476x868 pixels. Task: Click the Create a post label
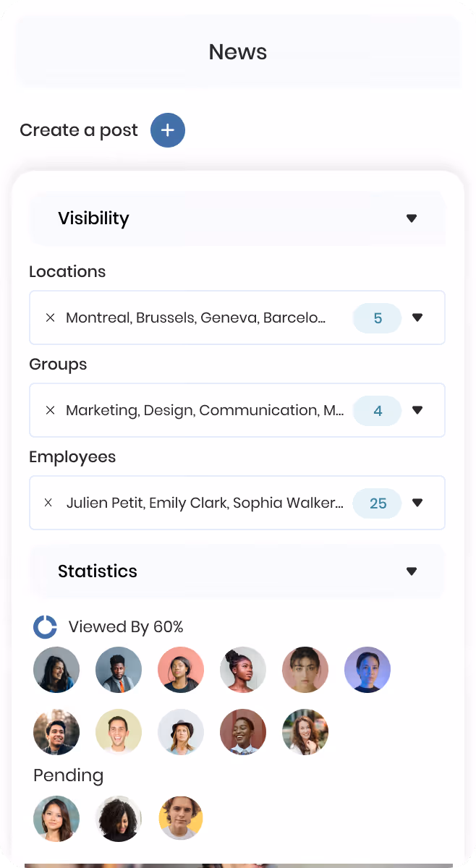click(x=79, y=130)
